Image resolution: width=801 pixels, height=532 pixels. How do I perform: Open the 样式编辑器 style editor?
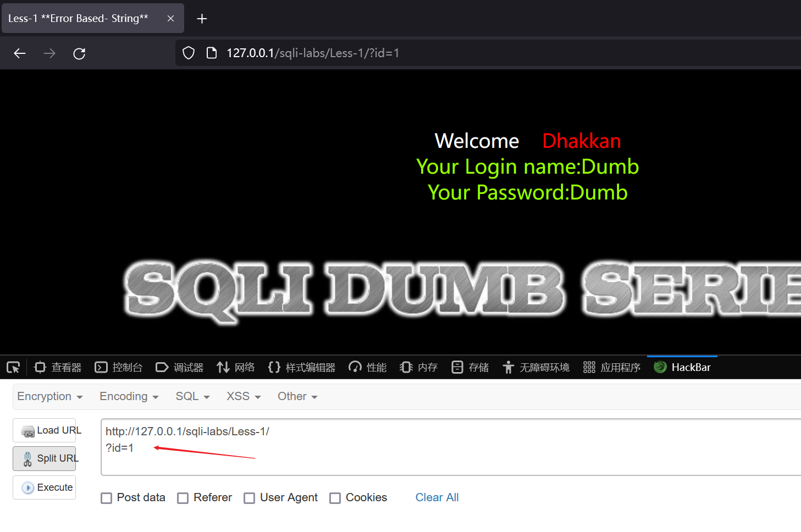click(x=301, y=367)
